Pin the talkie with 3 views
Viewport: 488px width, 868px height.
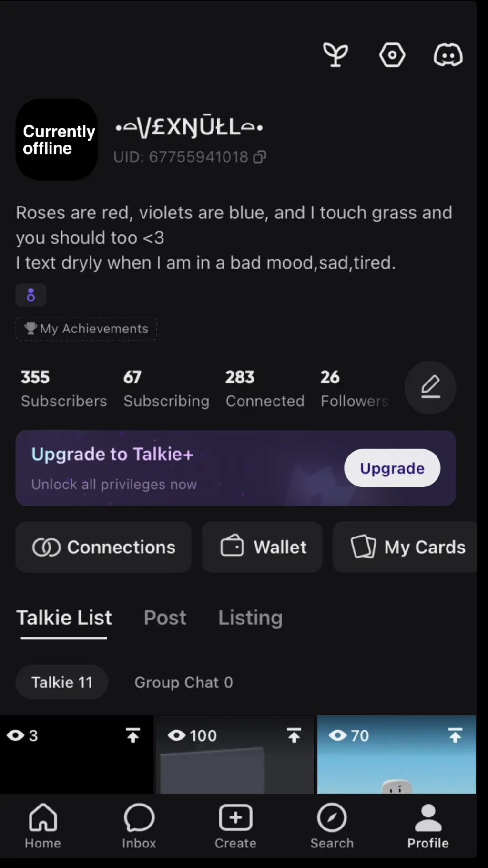tap(133, 735)
